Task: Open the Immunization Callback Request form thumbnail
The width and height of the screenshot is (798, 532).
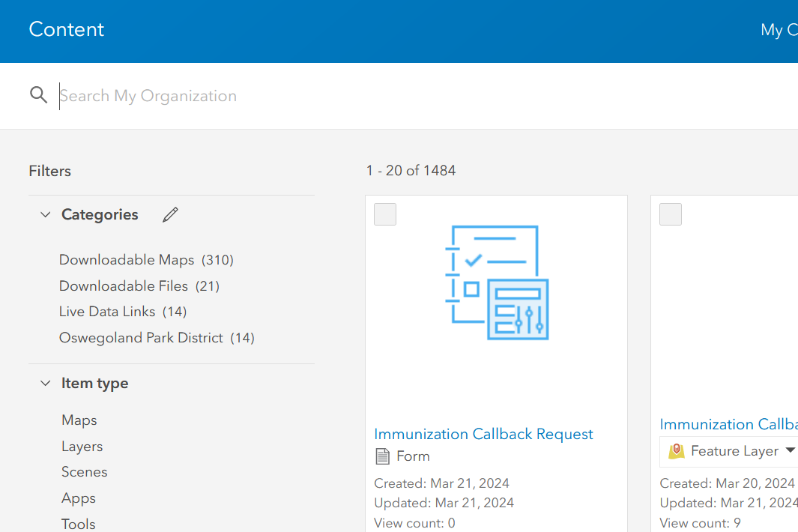Action: click(496, 282)
